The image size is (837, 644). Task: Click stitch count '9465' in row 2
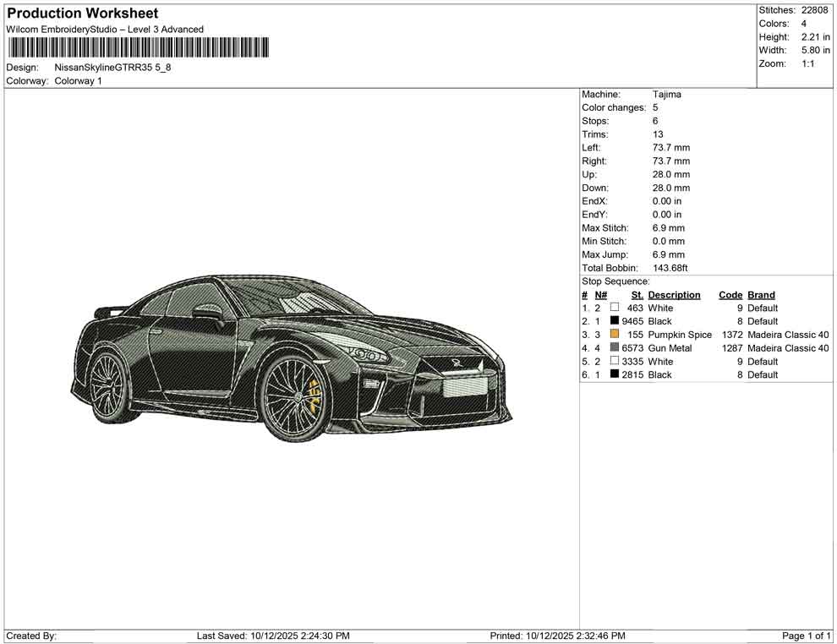pyautogui.click(x=632, y=321)
